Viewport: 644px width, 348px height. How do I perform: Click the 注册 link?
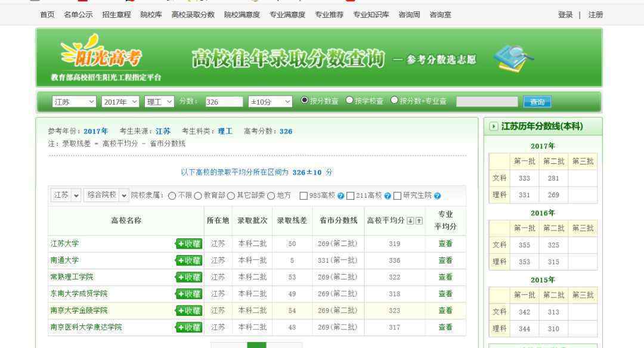click(x=595, y=15)
